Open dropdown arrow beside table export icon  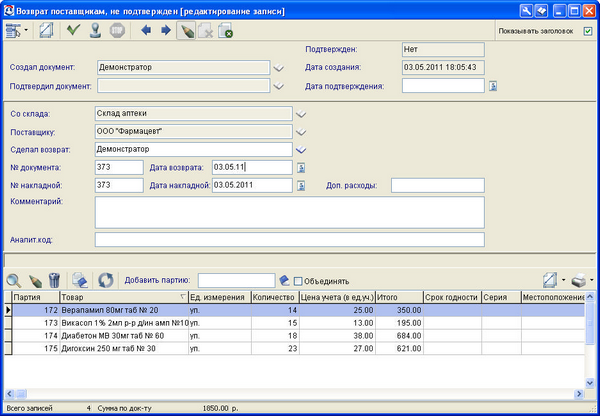coord(563,280)
